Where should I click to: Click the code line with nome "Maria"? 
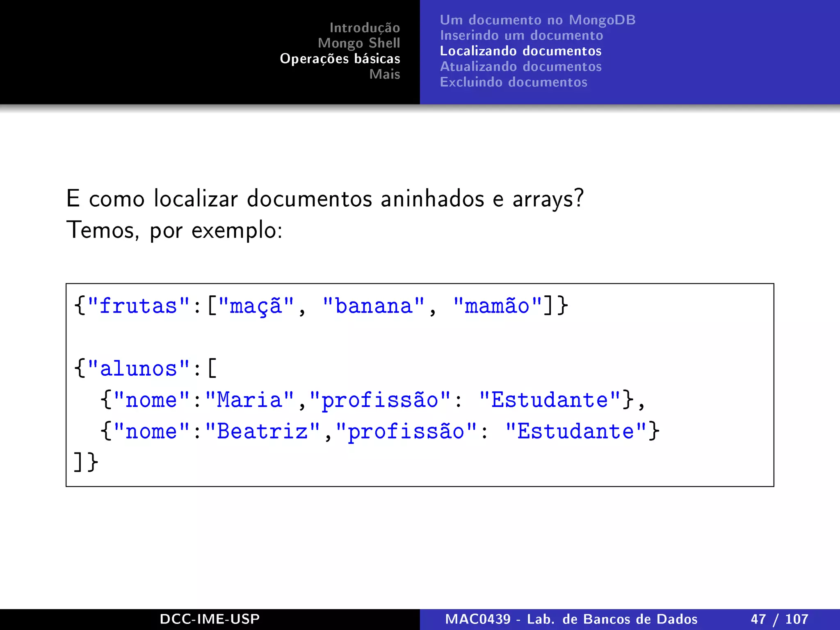pyautogui.click(x=373, y=400)
